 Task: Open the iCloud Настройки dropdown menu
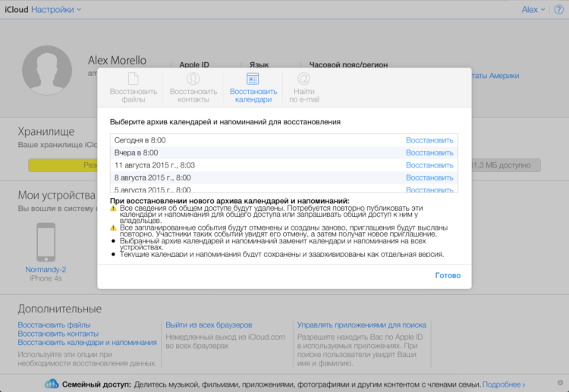point(56,10)
